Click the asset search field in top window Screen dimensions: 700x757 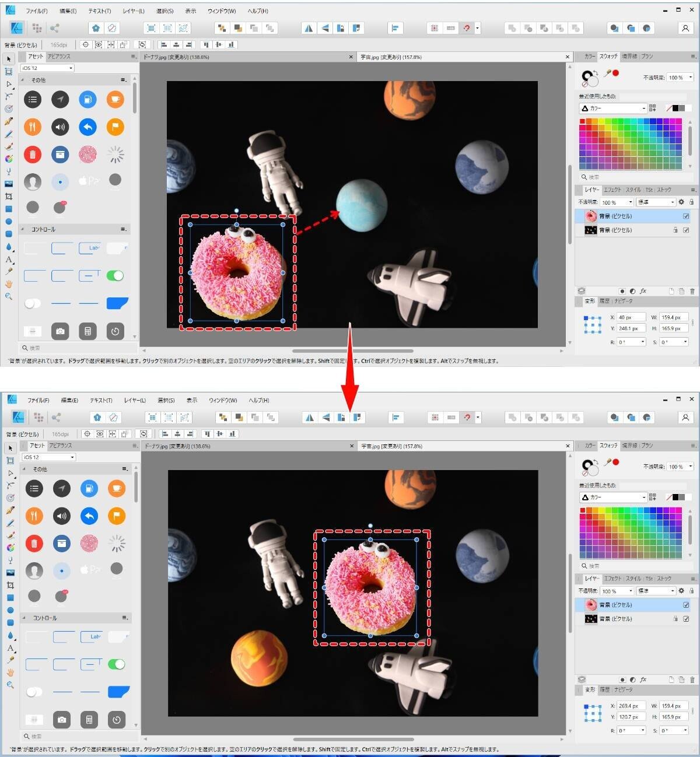(x=78, y=348)
